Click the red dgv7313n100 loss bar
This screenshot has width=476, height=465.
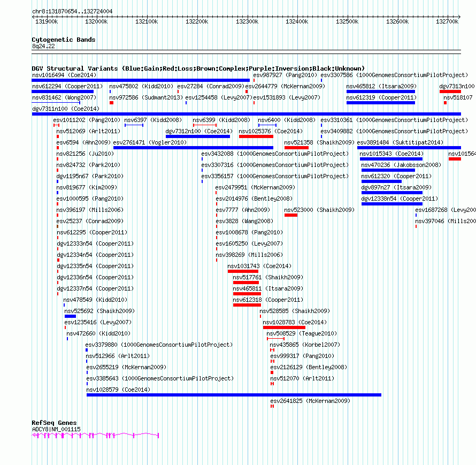[450, 92]
